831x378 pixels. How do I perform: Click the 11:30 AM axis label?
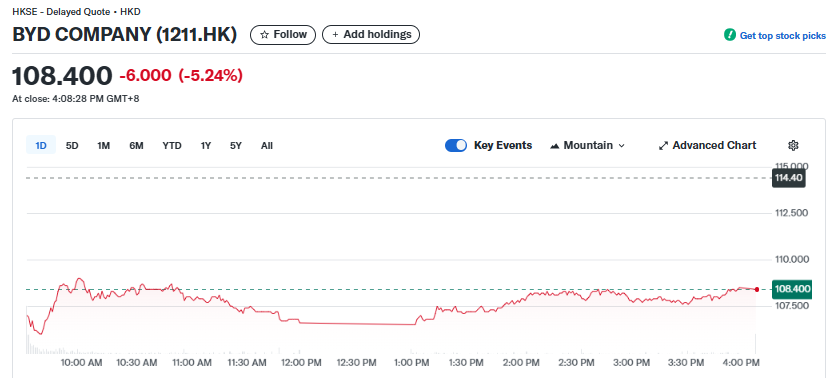tap(246, 363)
